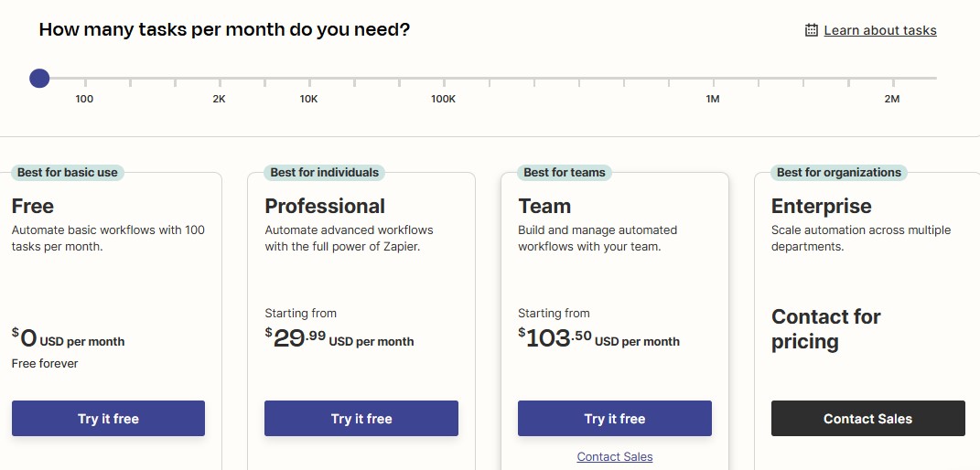Open the Learn about tasks link
The height and width of the screenshot is (470, 980).
(x=880, y=30)
